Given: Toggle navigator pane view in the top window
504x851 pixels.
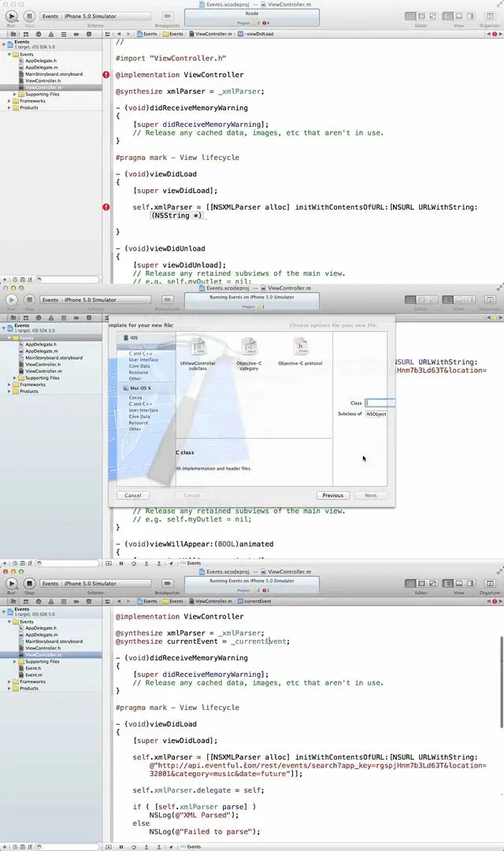Looking at the screenshot, I should [x=447, y=17].
